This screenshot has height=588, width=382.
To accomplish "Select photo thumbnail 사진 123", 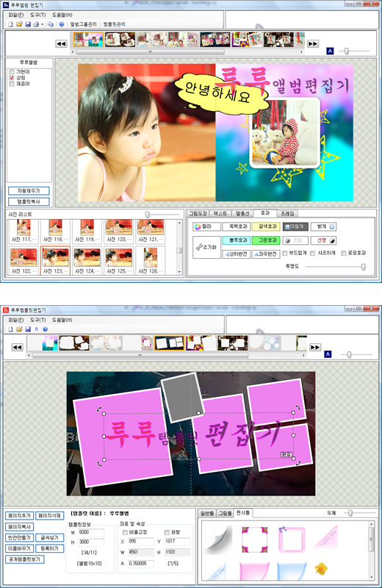I will pyautogui.click(x=56, y=261).
